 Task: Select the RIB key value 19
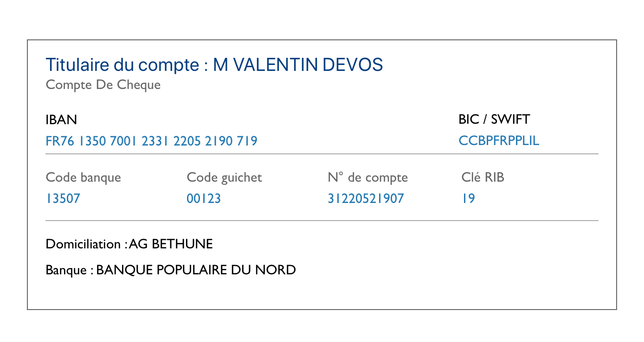coord(468,199)
